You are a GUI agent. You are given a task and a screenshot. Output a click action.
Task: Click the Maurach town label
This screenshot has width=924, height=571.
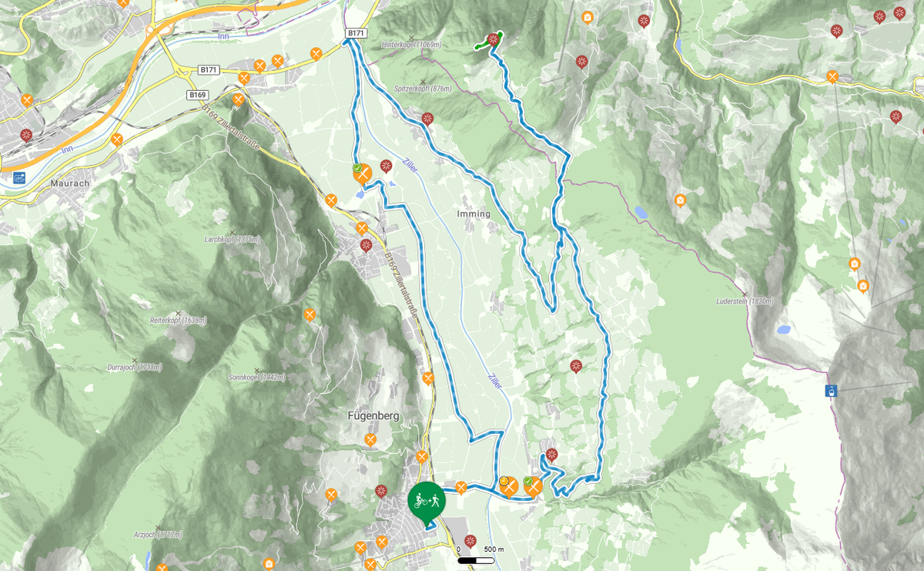pos(70,183)
